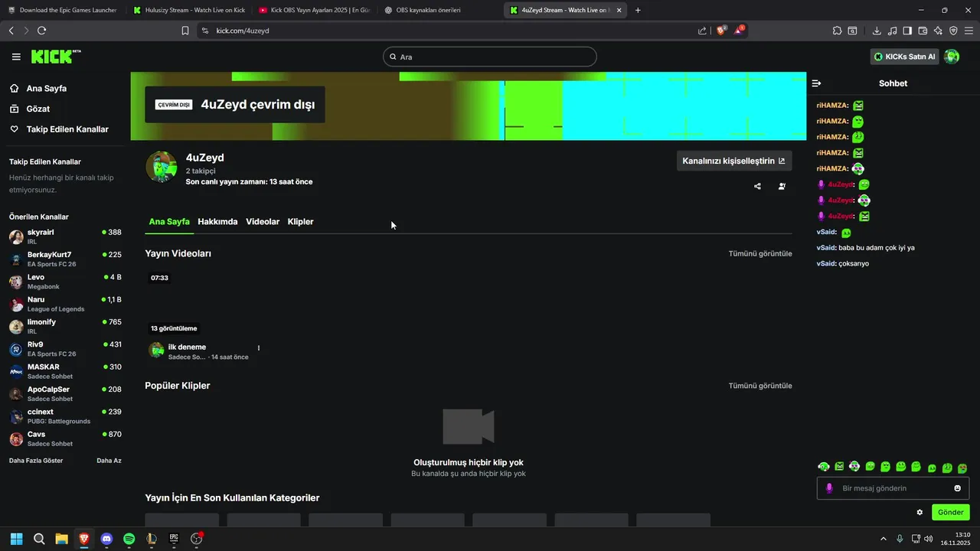Open Brave Shields icon
This screenshot has height=551, width=980.
(x=722, y=31)
